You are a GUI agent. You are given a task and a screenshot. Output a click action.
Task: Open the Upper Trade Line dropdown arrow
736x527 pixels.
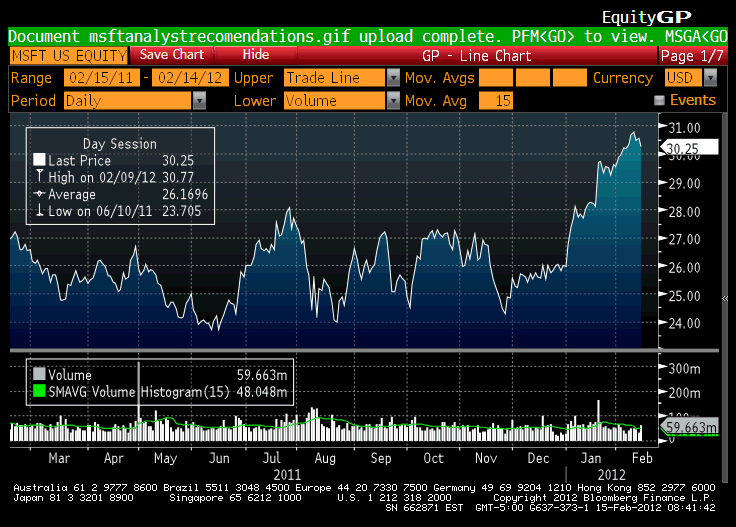point(393,77)
